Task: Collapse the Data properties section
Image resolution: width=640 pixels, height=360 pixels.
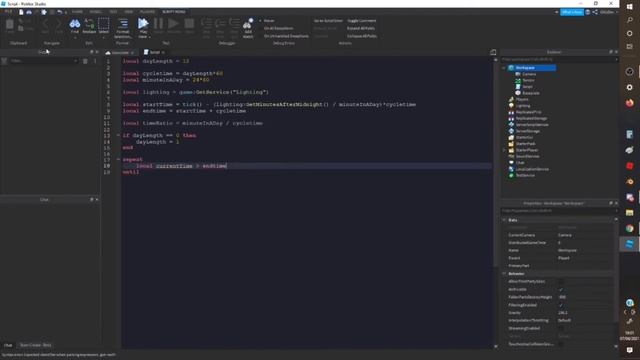Action: pos(504,220)
